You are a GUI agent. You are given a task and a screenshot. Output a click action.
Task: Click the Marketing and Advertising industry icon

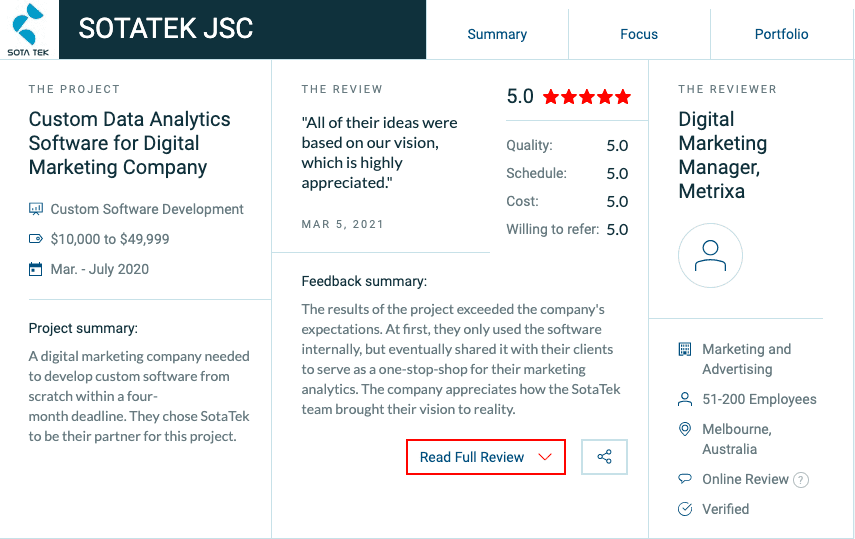(685, 349)
